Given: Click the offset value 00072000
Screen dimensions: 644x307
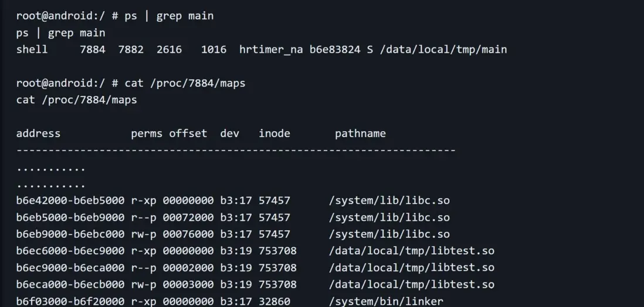Looking at the screenshot, I should (188, 218).
